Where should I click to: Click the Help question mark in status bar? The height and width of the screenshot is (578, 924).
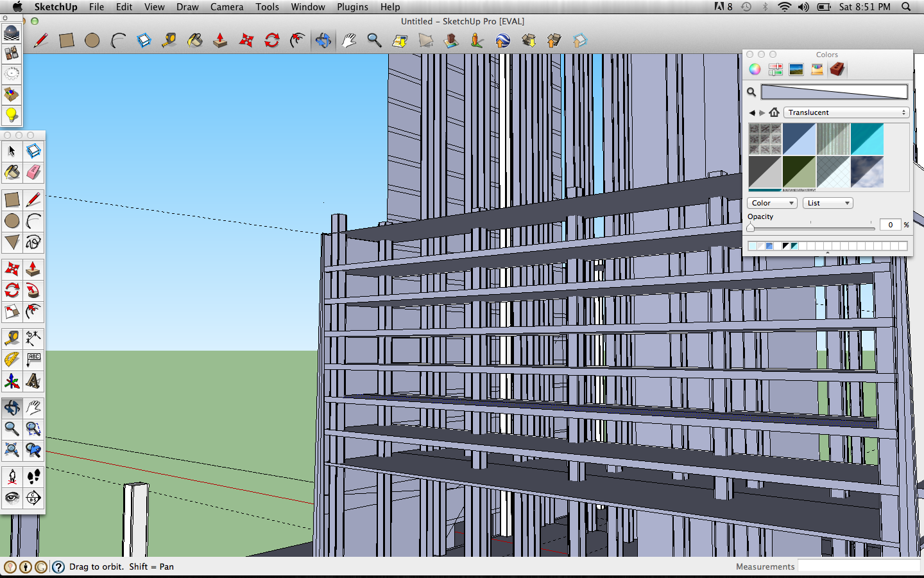click(58, 567)
